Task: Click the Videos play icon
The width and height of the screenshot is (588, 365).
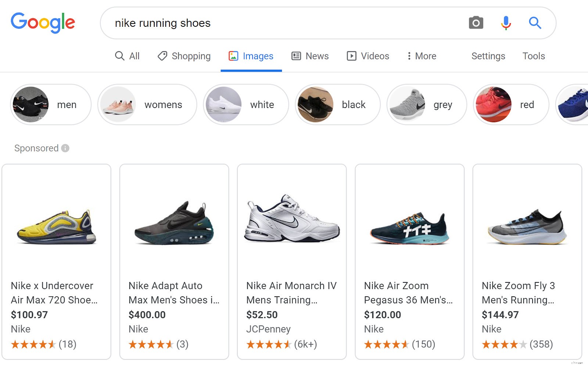Action: click(351, 56)
